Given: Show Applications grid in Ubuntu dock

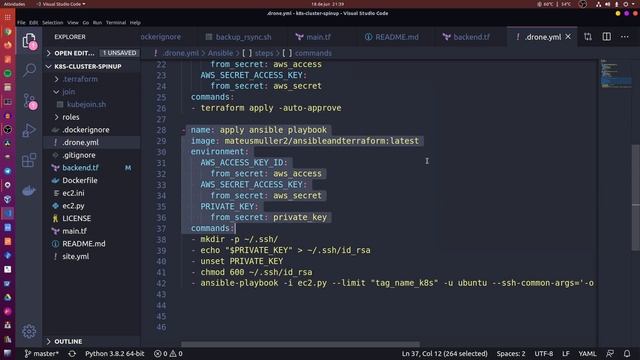Looking at the screenshot, I should click(x=7, y=17).
